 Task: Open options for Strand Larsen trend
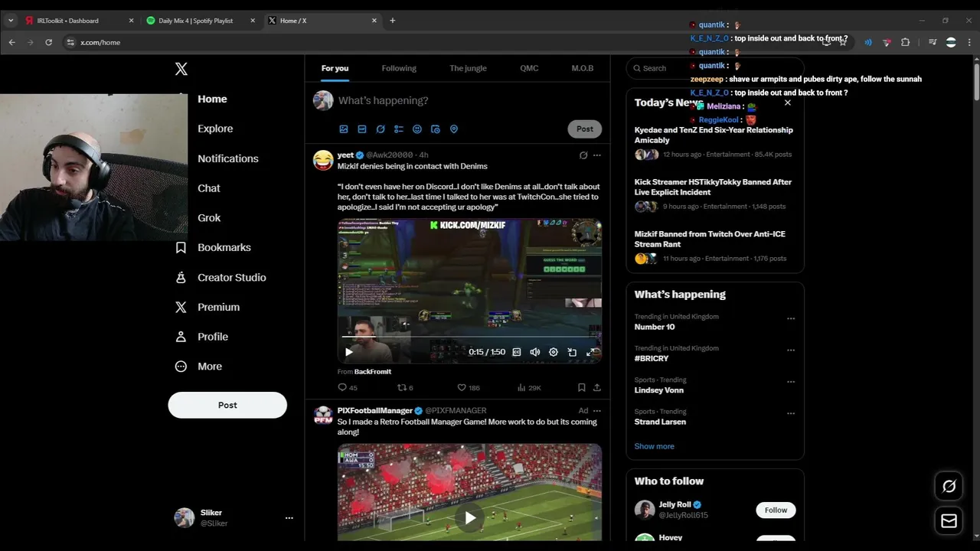click(791, 413)
